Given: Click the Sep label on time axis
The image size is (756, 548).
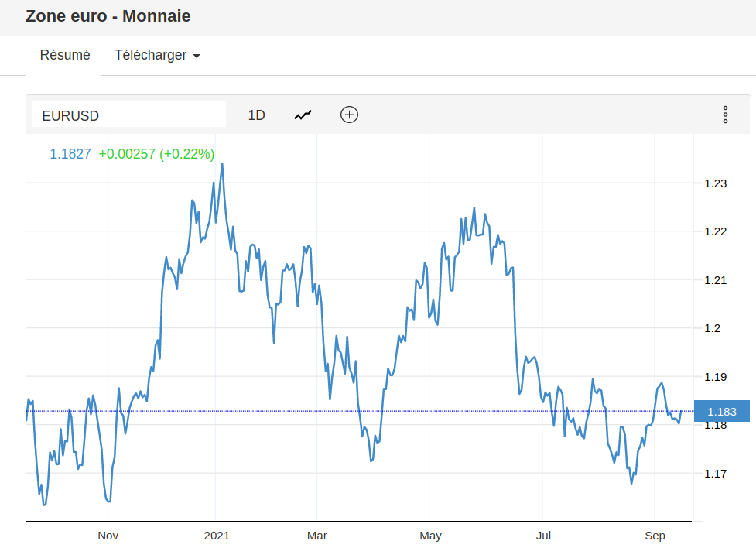Looking at the screenshot, I should (655, 536).
